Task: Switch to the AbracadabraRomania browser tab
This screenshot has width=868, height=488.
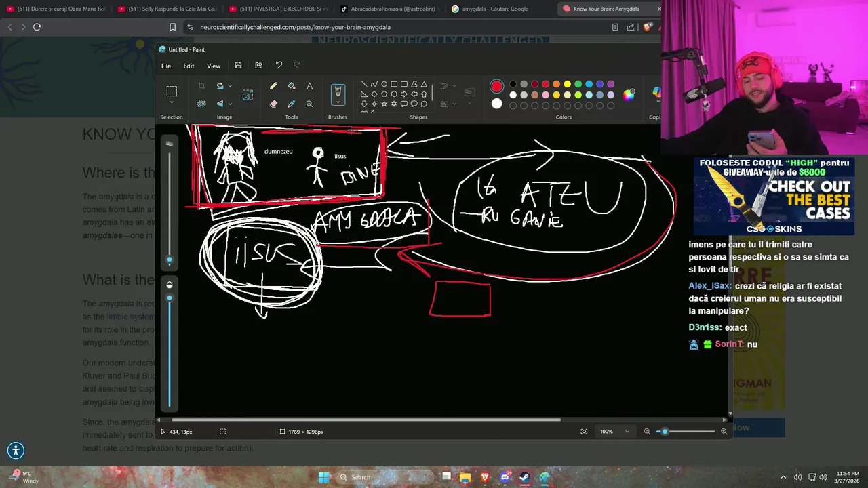Action: [390, 9]
